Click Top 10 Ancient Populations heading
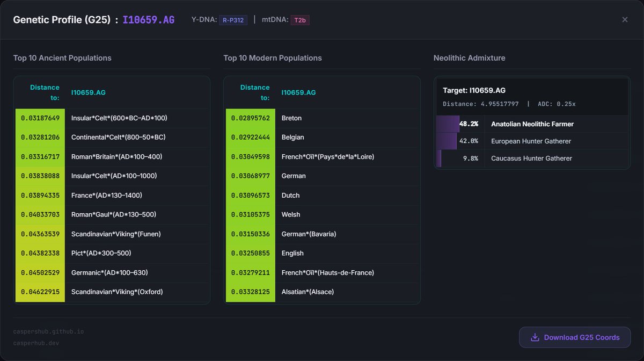This screenshot has height=361, width=644. pos(62,58)
